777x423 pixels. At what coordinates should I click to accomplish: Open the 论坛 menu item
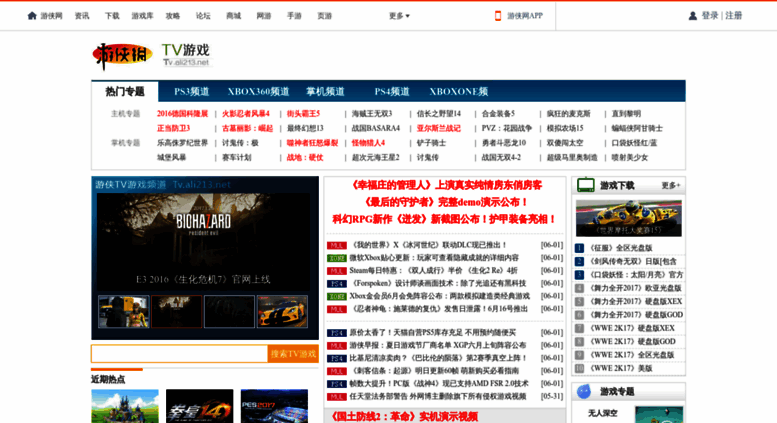point(203,16)
